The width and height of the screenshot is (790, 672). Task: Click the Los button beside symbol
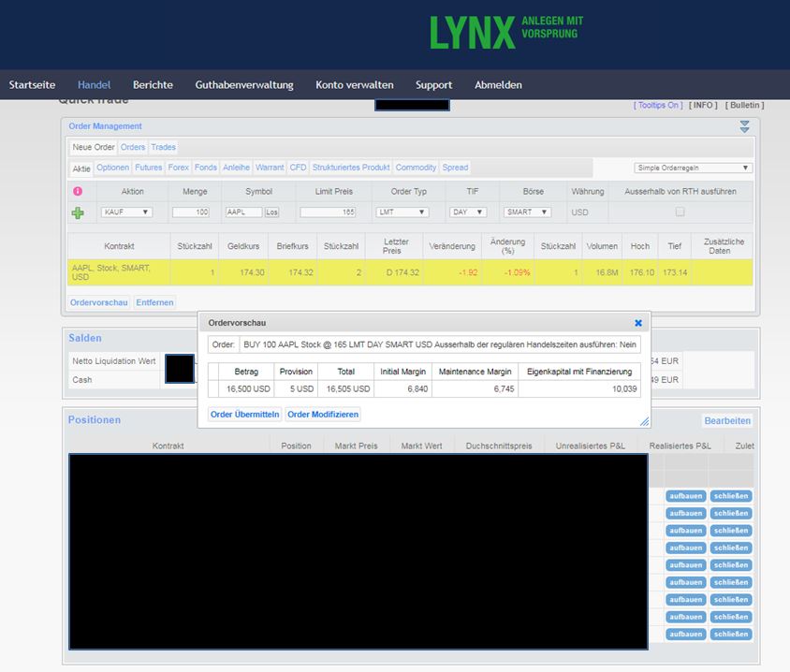pos(271,212)
